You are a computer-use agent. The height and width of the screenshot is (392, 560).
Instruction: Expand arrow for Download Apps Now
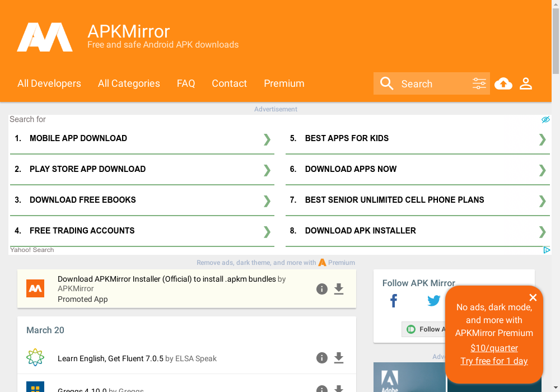542,170
